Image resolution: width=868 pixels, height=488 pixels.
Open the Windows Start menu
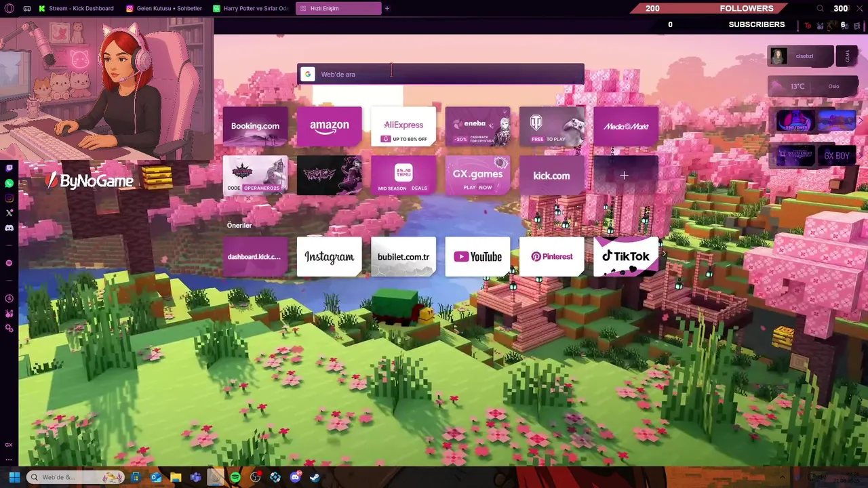14,477
